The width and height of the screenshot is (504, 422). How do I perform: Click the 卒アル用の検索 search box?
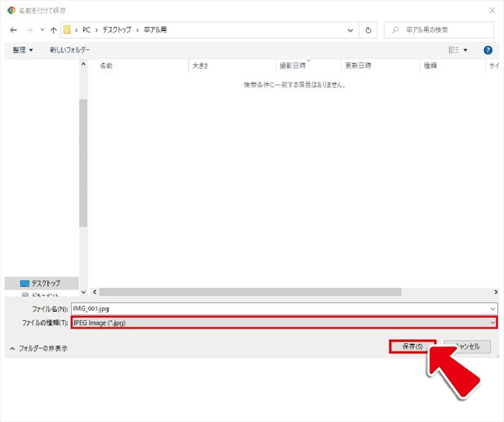click(438, 30)
